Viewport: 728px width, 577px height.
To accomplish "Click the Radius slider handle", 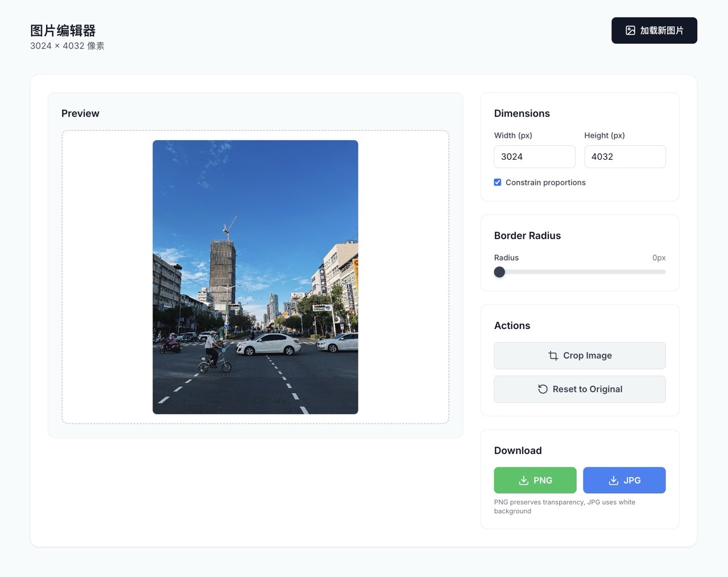I will pos(499,272).
